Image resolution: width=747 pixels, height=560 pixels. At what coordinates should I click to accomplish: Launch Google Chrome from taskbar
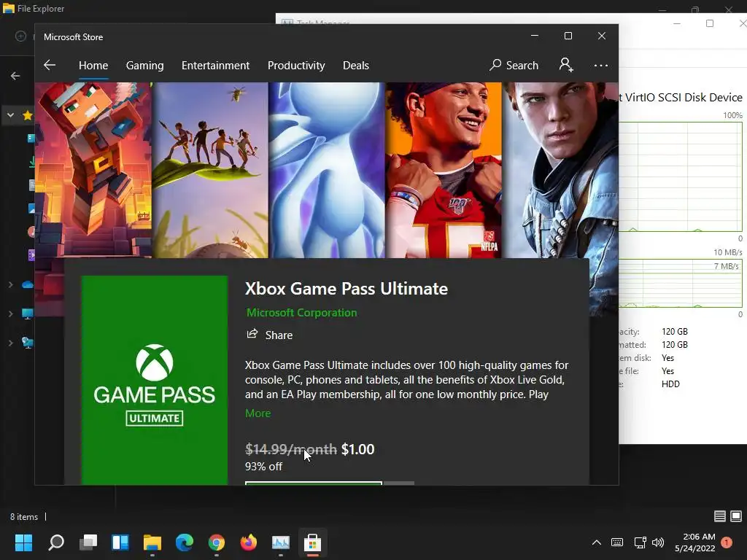pyautogui.click(x=216, y=542)
